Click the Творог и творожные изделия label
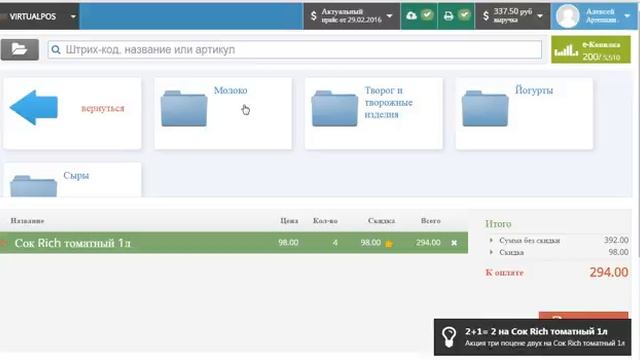The width and height of the screenshot is (640, 360). coord(389,102)
